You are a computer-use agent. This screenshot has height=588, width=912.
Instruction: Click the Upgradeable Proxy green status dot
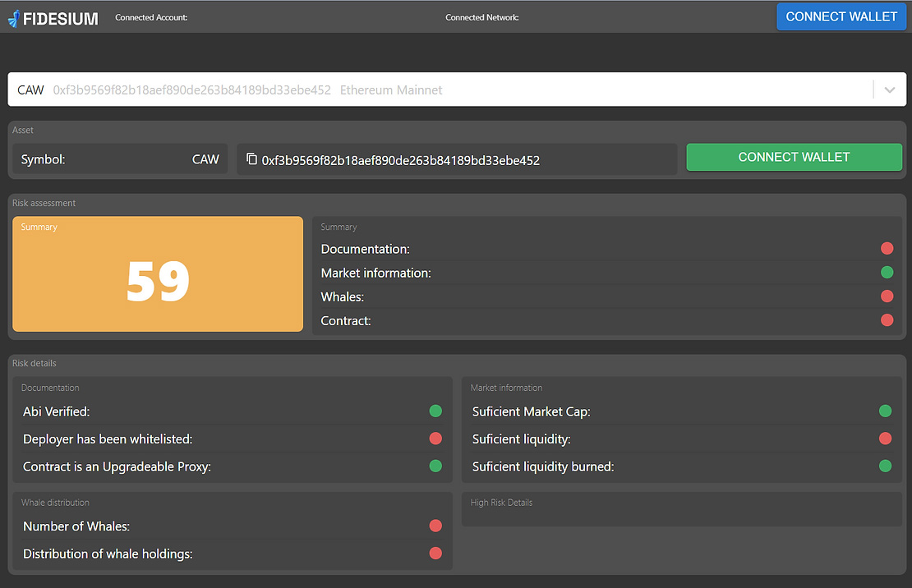coord(435,466)
